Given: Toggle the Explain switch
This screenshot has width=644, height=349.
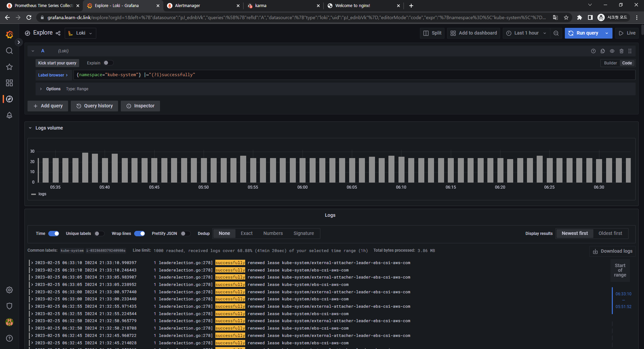Looking at the screenshot, I should point(108,63).
